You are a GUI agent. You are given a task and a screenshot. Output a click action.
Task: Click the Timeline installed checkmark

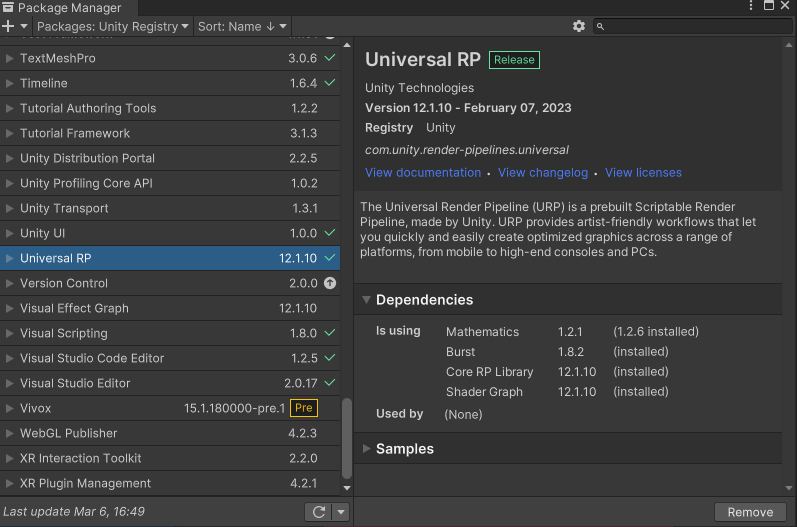[330, 83]
